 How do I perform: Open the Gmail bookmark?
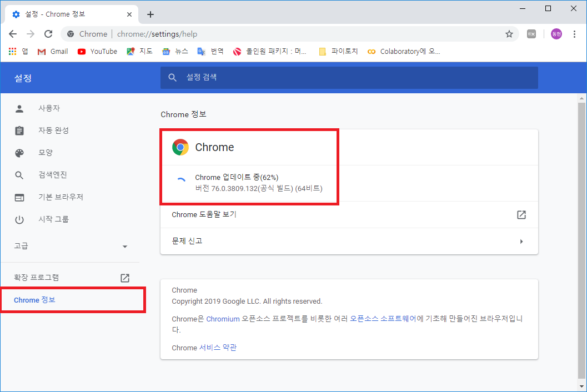pos(53,51)
